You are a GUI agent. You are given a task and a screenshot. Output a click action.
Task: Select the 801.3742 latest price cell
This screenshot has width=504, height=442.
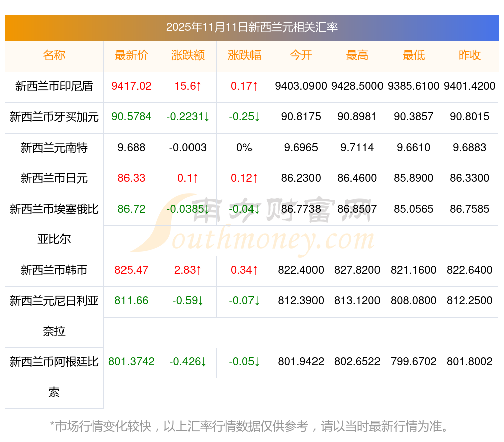point(132,362)
